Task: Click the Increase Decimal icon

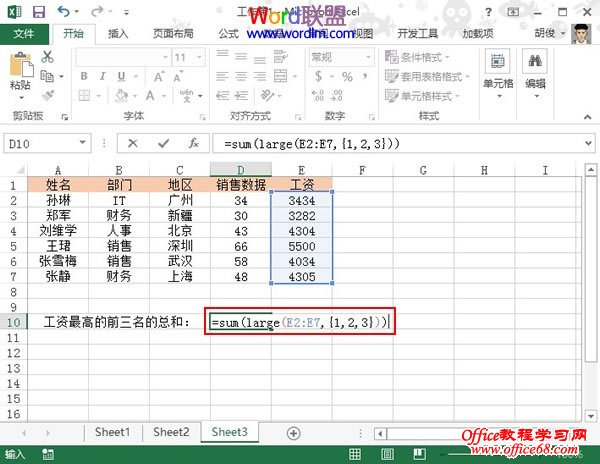Action: [318, 95]
